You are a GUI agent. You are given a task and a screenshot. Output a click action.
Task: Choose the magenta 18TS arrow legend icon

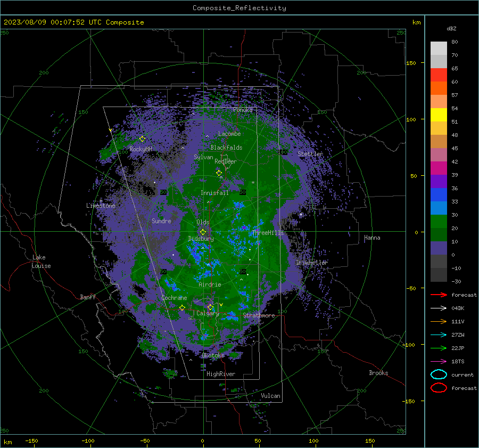point(439,362)
